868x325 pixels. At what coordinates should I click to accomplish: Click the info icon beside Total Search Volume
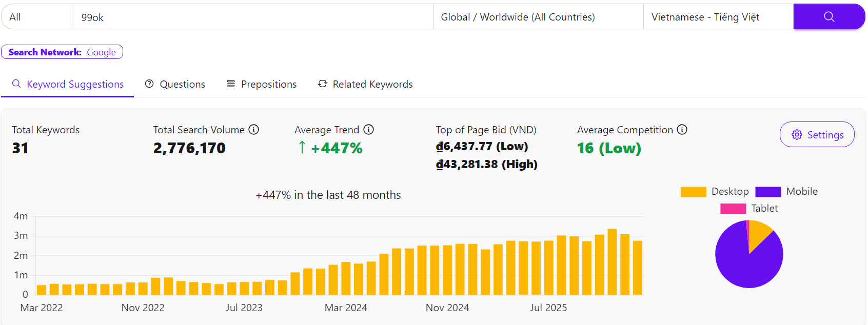point(253,130)
